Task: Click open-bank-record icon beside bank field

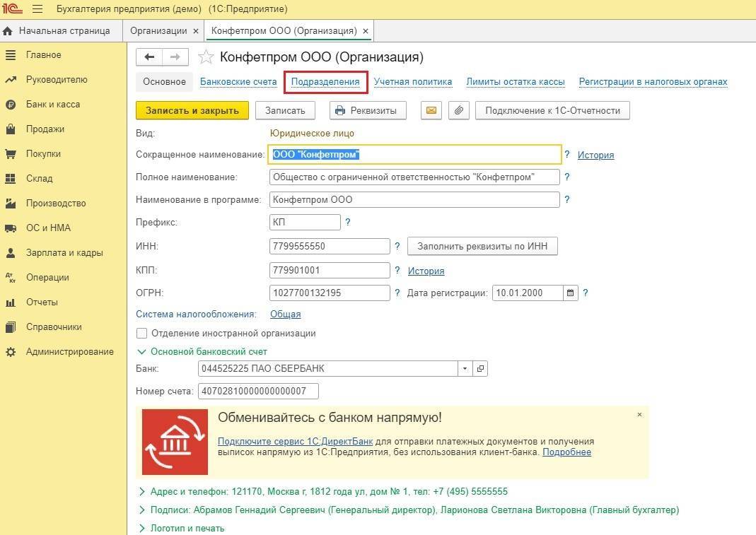Action: (x=481, y=369)
